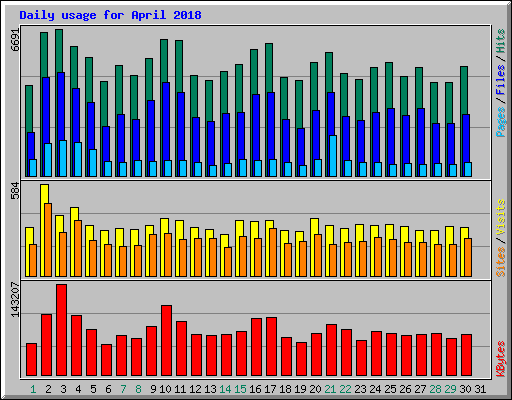This screenshot has height=400, width=512.
Task: Click day 9 on the x-axis
Action: point(153,389)
